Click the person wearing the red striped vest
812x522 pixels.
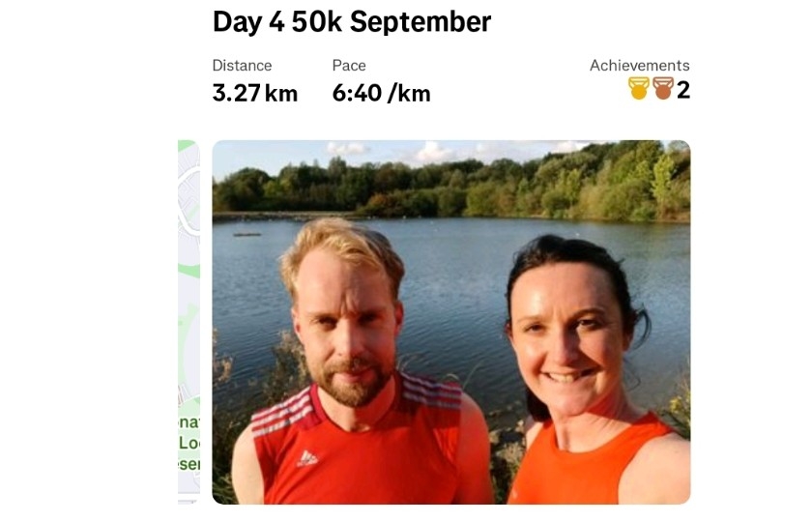(x=354, y=362)
